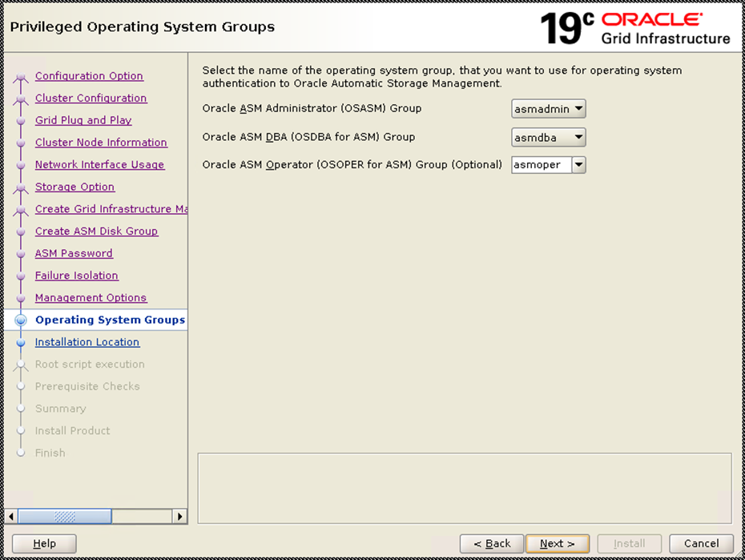Image resolution: width=745 pixels, height=560 pixels.
Task: Open the ASM Password step
Action: pos(74,253)
